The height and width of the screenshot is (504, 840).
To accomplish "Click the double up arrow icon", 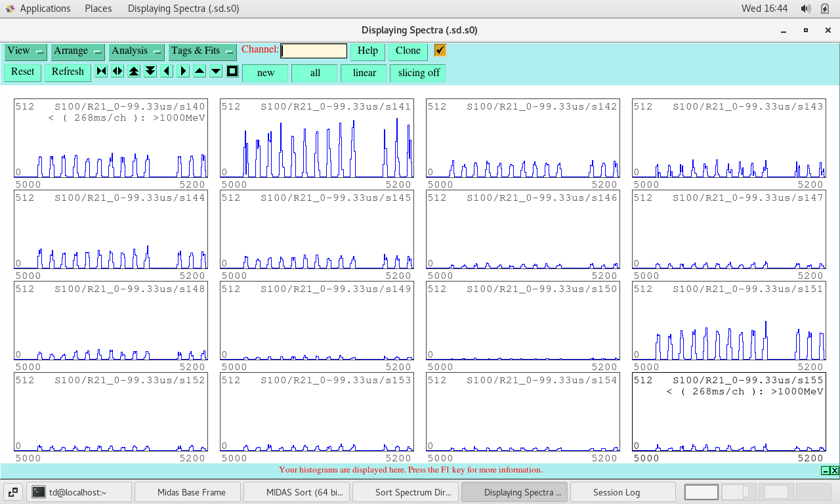I will pos(134,72).
